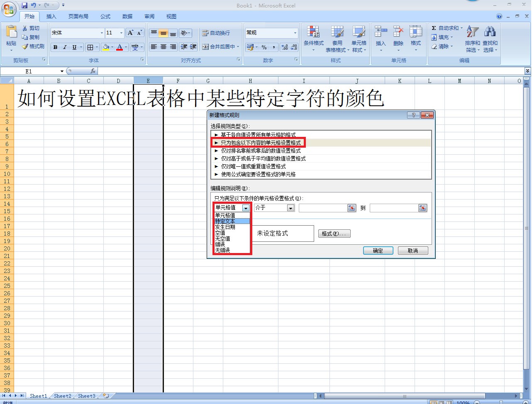
Task: Toggle top vertical alignment
Action: [154, 33]
